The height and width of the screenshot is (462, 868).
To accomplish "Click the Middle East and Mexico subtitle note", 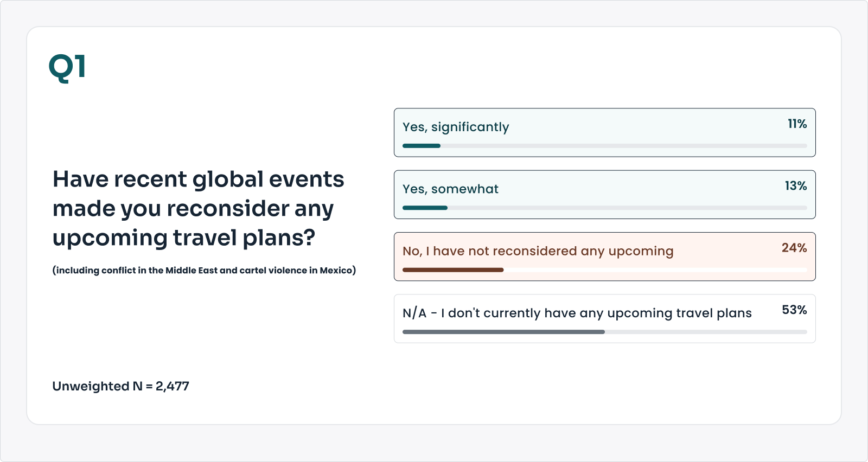I will [x=204, y=270].
